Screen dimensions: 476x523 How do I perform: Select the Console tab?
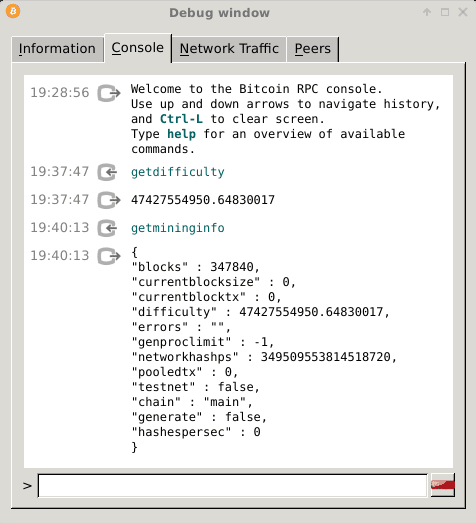138,48
